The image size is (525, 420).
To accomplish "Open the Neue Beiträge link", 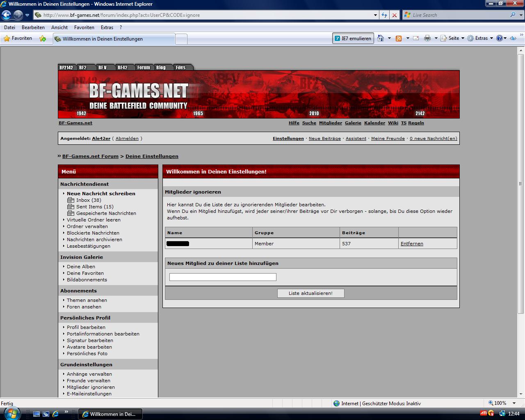I will click(324, 139).
